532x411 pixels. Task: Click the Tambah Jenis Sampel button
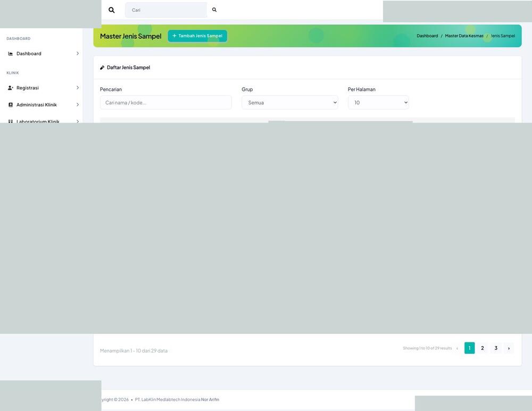click(x=197, y=36)
